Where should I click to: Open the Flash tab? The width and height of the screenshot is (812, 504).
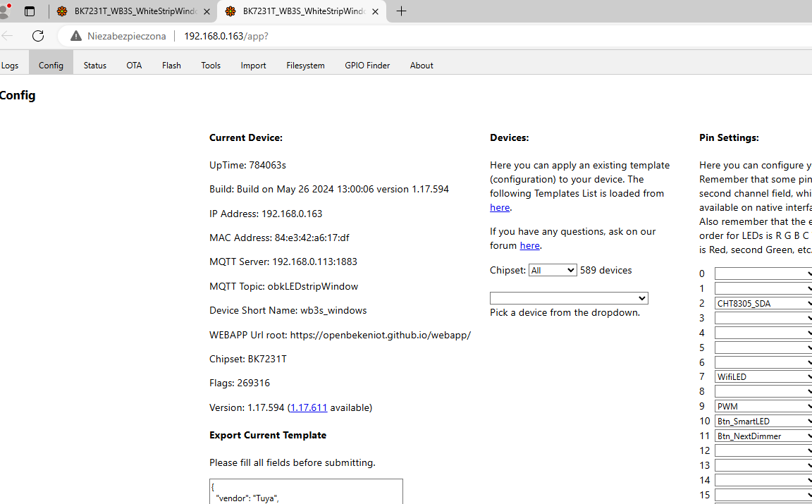tap(171, 66)
